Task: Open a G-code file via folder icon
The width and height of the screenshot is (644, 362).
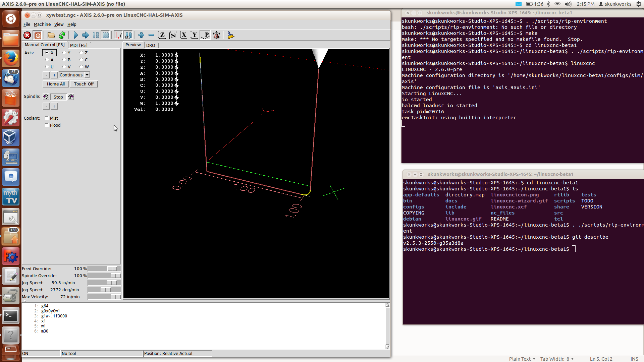Action: [x=51, y=35]
